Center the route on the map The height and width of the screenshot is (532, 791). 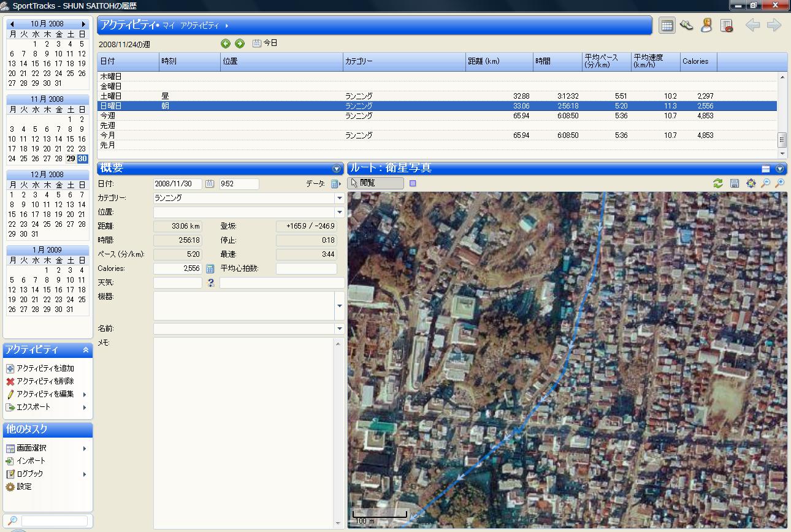click(x=751, y=183)
